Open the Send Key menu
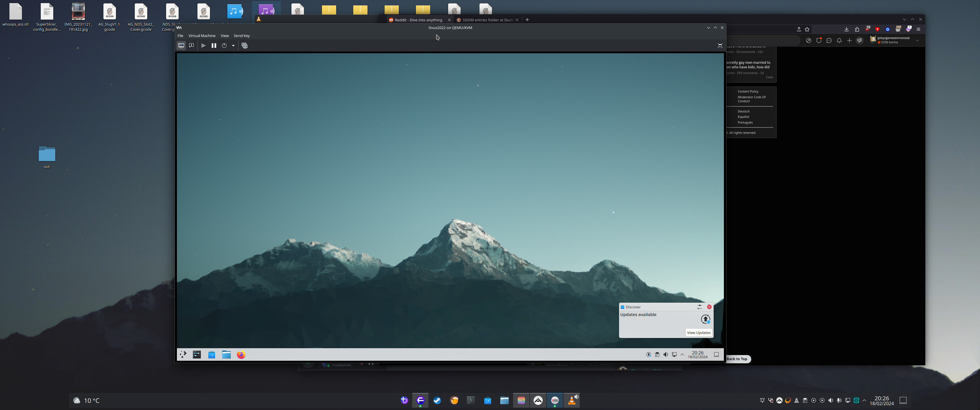Viewport: 980px width, 410px height. 242,36
